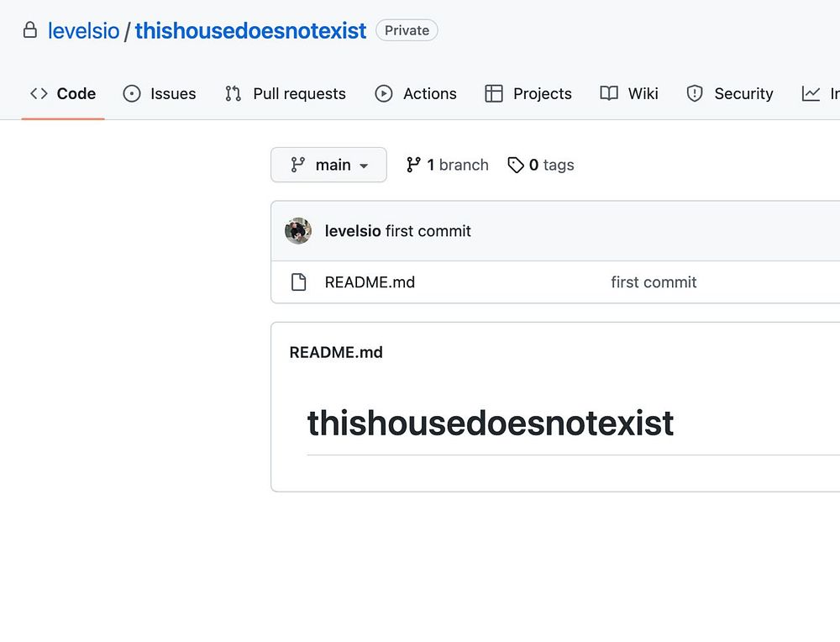This screenshot has width=840, height=642.
Task: Open the thishousedoesnotexist repository link
Action: 250,31
